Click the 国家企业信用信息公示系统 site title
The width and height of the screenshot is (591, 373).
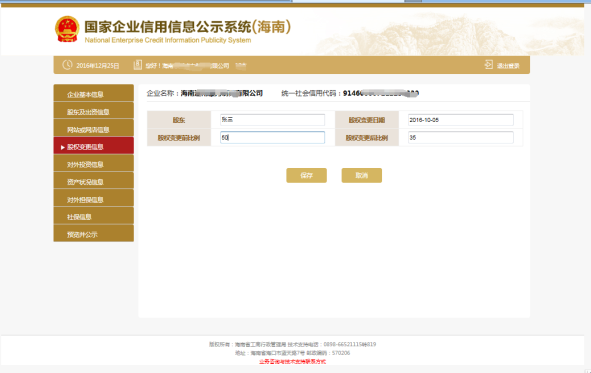pyautogui.click(x=187, y=27)
